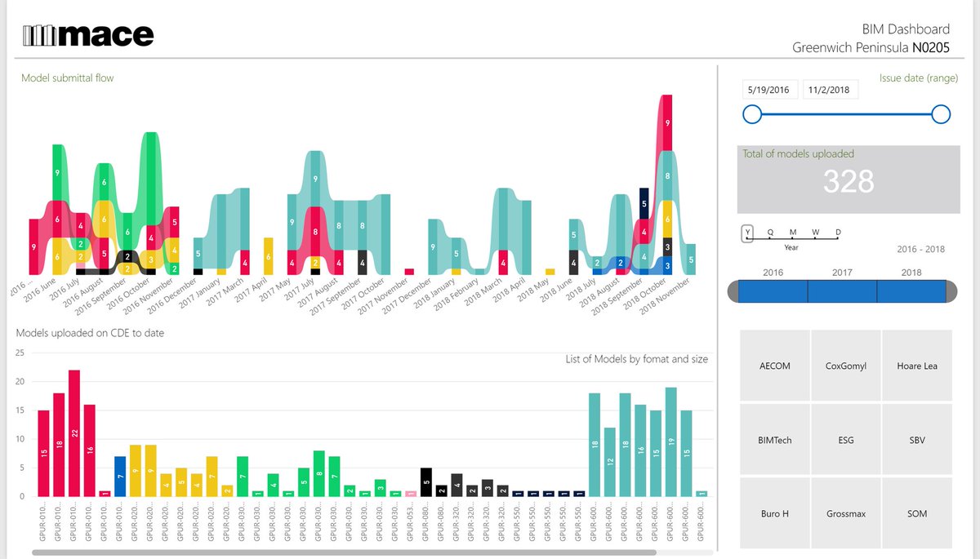Viewport: 980px width, 559px height.
Task: Click the total models card showing 328
Action: (x=848, y=180)
